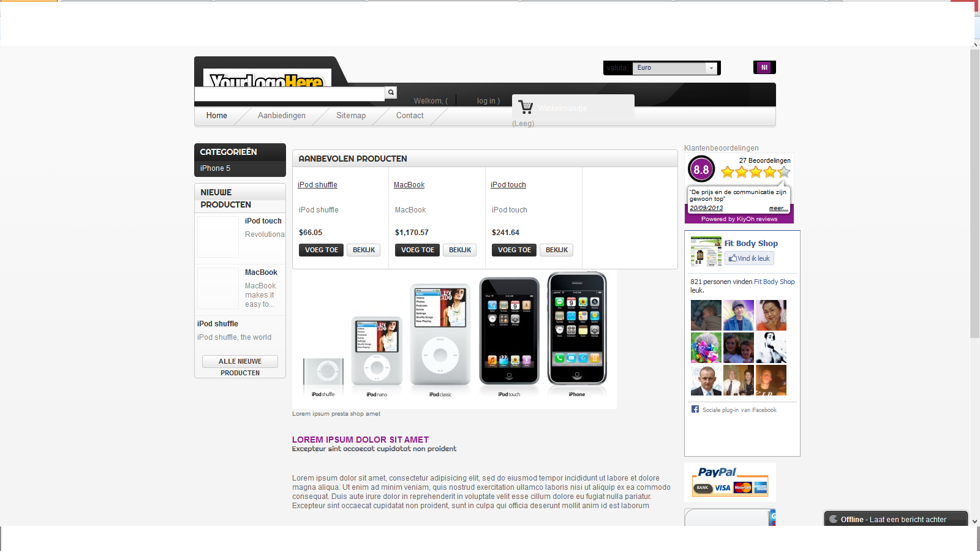The width and height of the screenshot is (980, 551).
Task: Click the scrollbar down arrow
Action: (x=974, y=522)
